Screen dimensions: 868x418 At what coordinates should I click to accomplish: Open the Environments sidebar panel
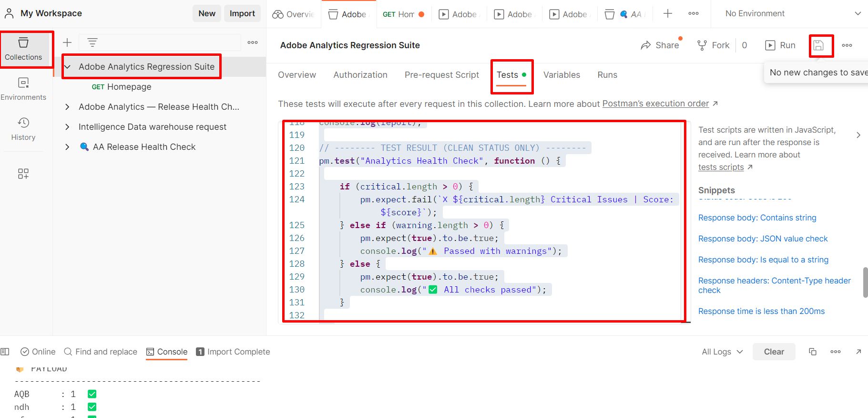pos(23,89)
